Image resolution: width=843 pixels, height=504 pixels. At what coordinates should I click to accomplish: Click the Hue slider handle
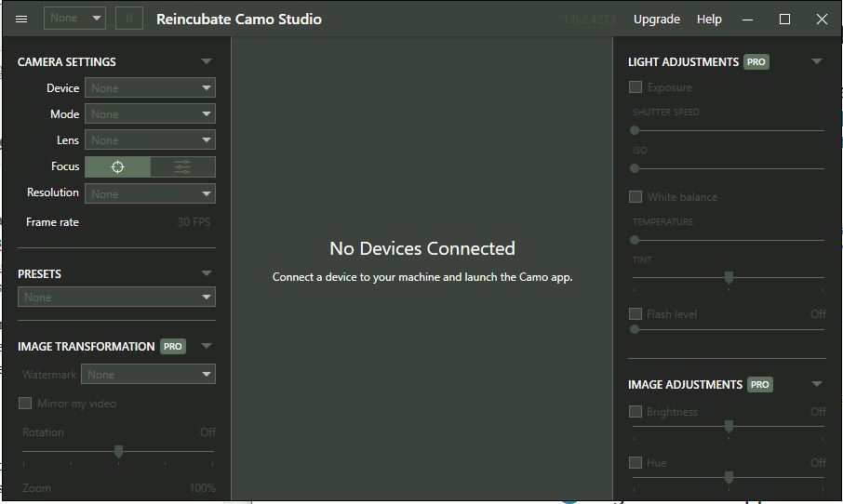tap(729, 477)
